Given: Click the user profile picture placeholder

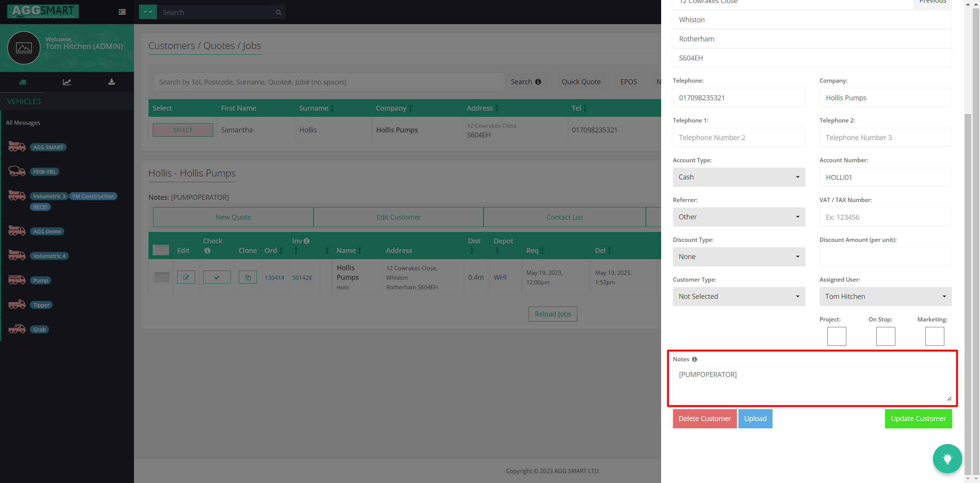Looking at the screenshot, I should 24,48.
